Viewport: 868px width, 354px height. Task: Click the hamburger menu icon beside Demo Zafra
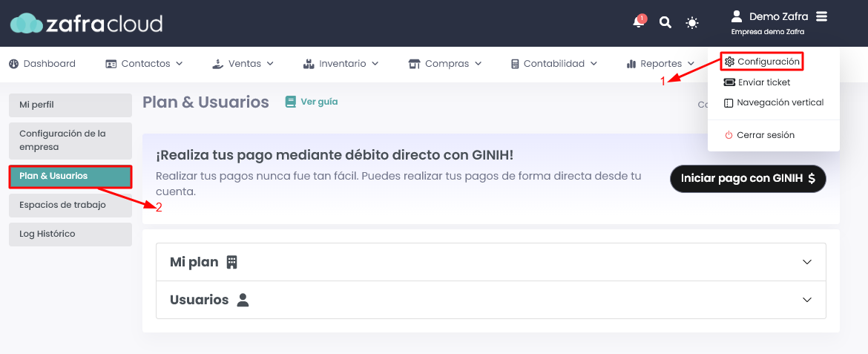click(821, 16)
